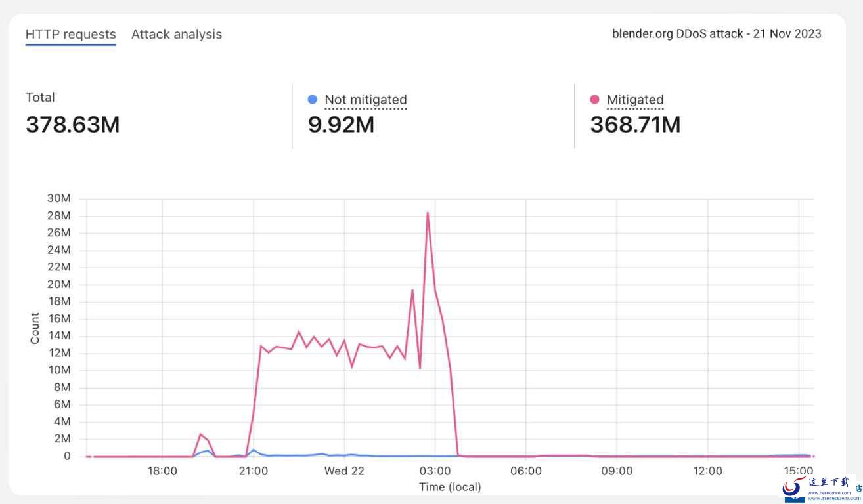Select the "Not mitigated" underlined label
Screen dimensions: 863x504
click(366, 100)
